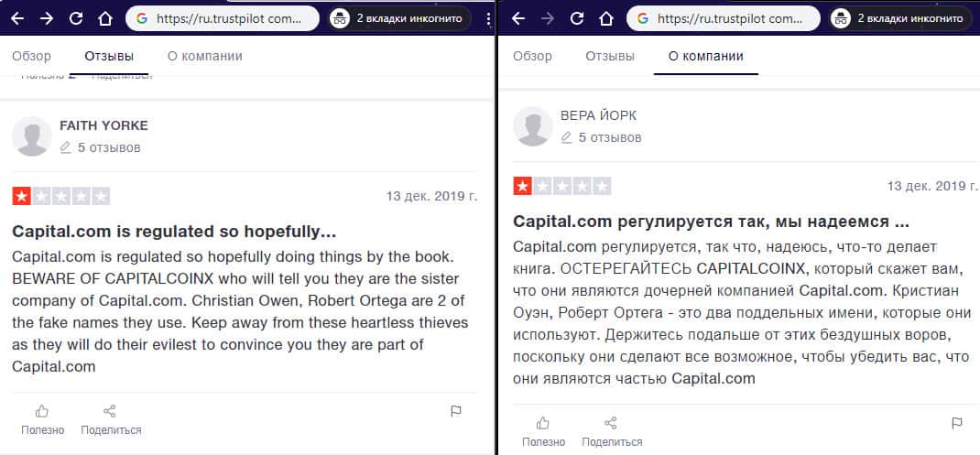This screenshot has width=980, height=455.
Task: Click the flag icon on FAITH YORKE review
Action: click(456, 411)
